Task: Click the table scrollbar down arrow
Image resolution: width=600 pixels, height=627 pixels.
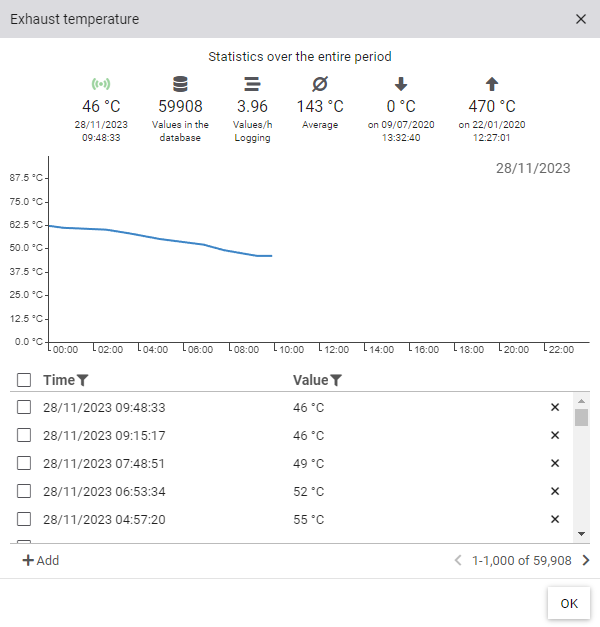Action: (x=582, y=534)
